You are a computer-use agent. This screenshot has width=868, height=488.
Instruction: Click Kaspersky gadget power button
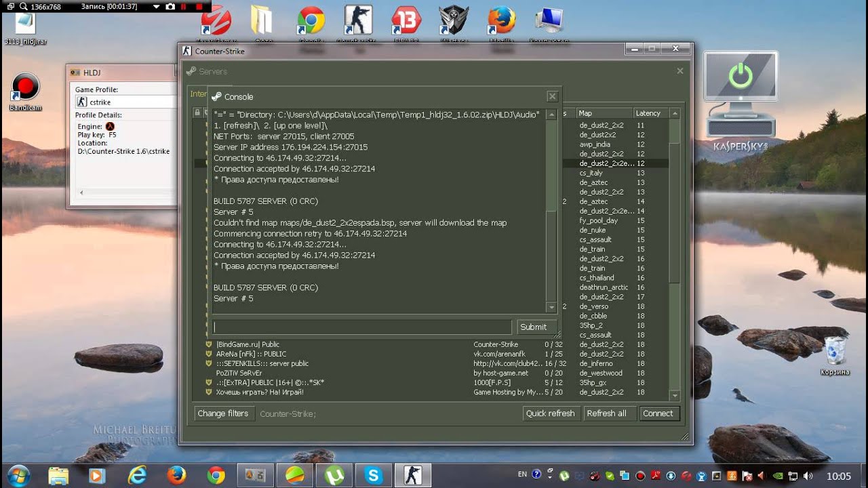point(741,75)
